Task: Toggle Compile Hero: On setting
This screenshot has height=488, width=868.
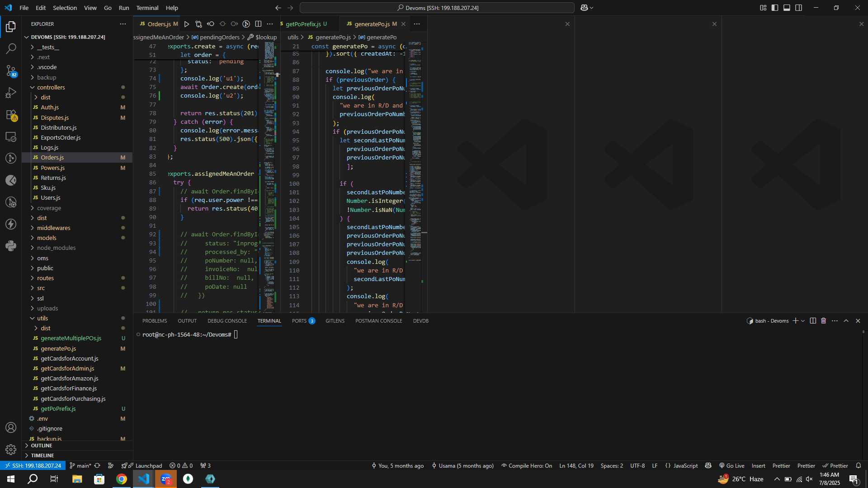Action: [x=526, y=465]
